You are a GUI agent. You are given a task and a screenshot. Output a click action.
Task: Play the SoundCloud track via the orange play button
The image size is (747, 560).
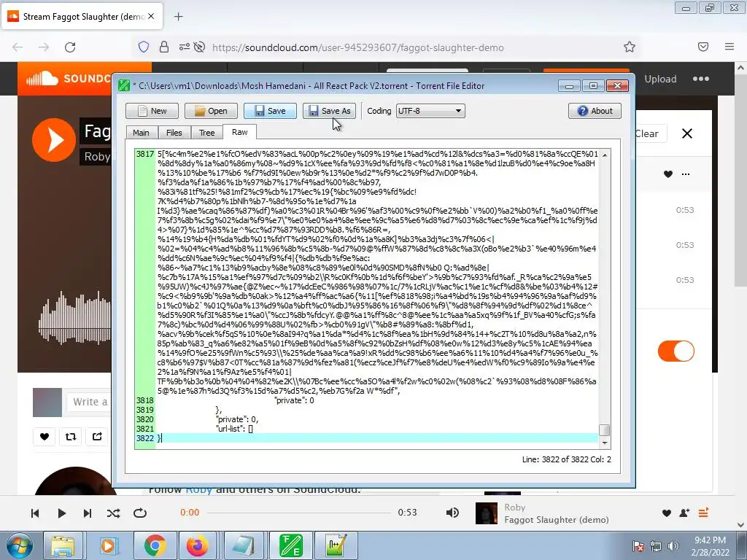point(54,140)
